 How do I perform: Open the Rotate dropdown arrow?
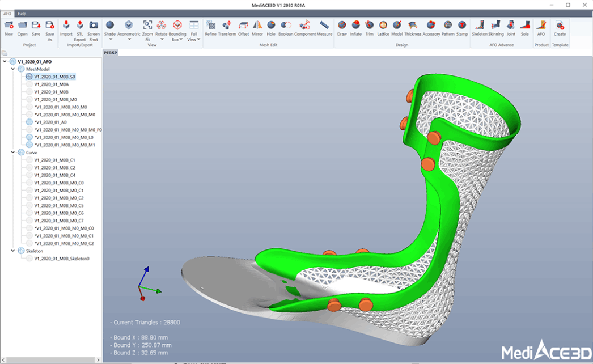(x=162, y=39)
